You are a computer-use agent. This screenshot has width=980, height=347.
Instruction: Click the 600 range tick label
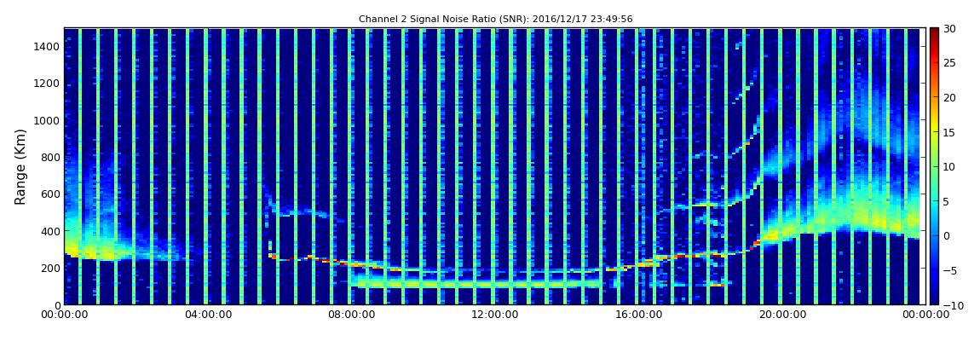[x=50, y=194]
